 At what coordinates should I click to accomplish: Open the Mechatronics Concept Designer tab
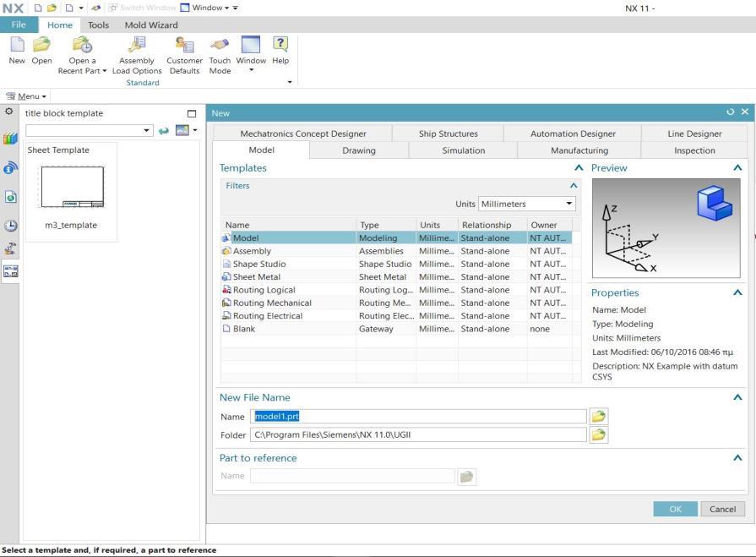click(303, 134)
